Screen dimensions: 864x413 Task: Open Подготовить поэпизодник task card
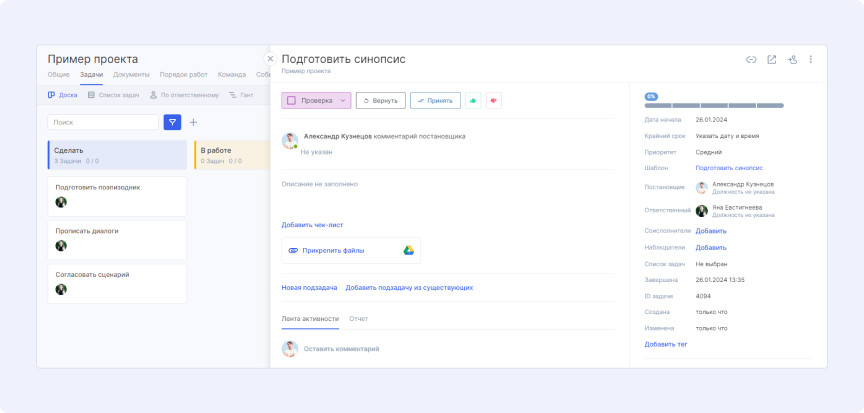pos(117,196)
